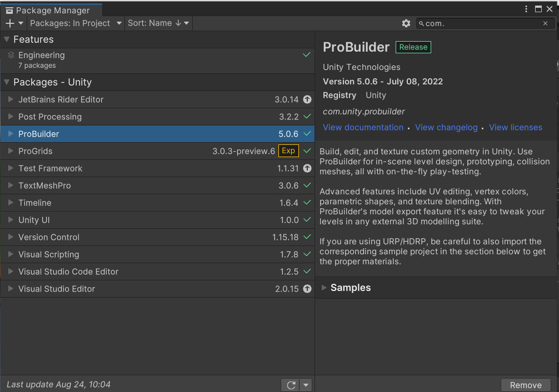Click the checkmark for Visual Studio Code Editor
The width and height of the screenshot is (559, 392).
coord(307,272)
